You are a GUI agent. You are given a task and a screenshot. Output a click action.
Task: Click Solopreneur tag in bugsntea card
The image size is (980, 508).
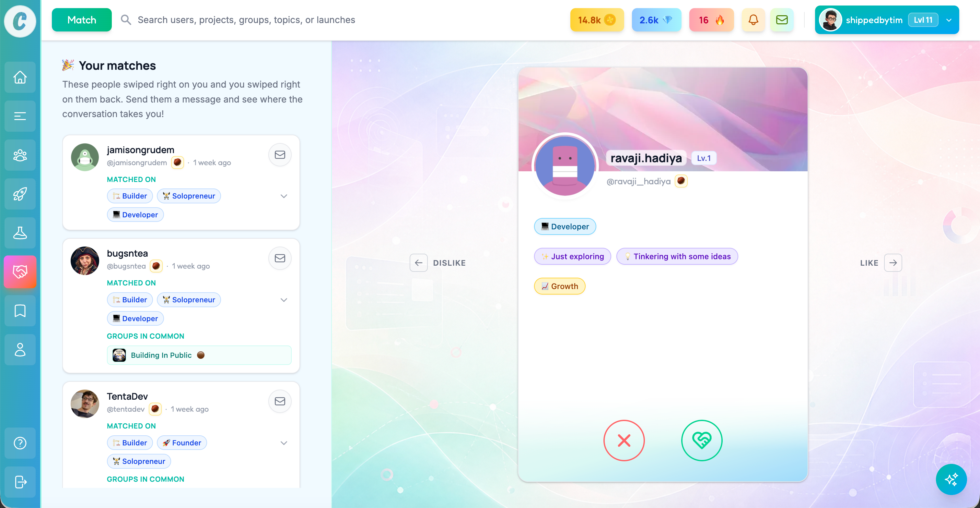[x=189, y=300]
